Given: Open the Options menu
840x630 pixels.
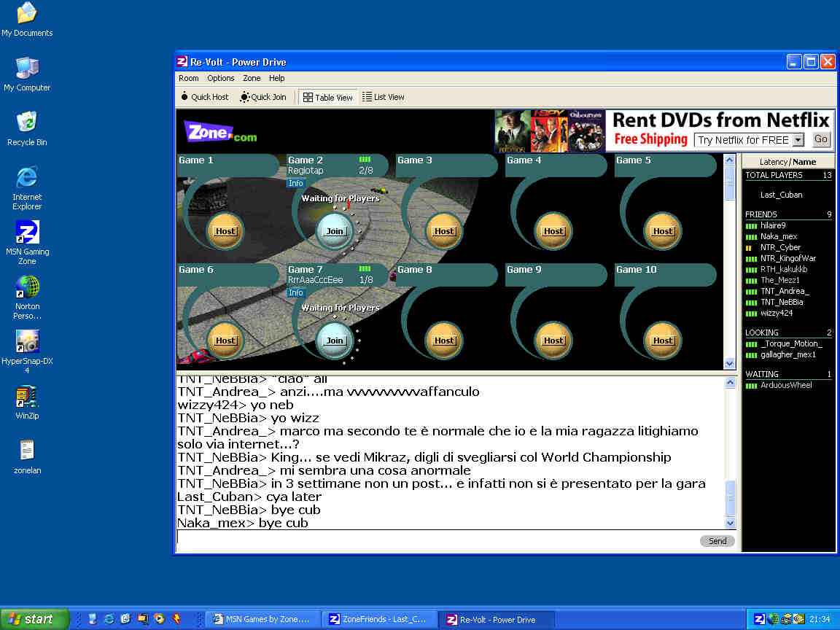Looking at the screenshot, I should pos(221,78).
